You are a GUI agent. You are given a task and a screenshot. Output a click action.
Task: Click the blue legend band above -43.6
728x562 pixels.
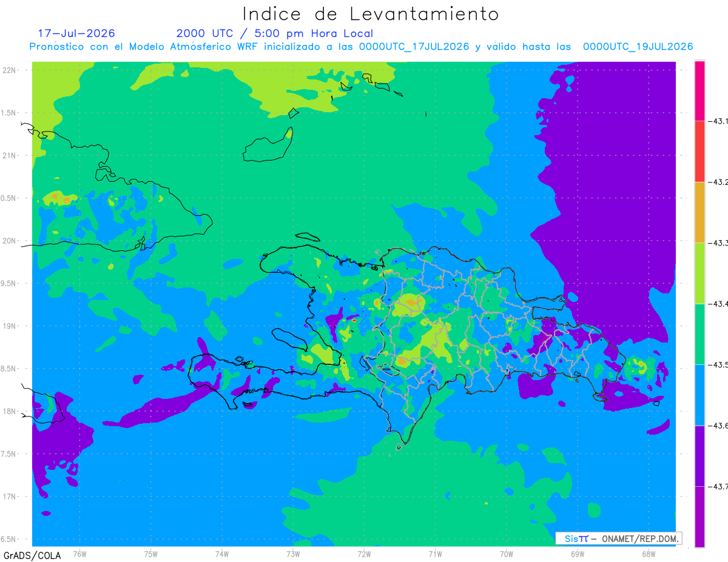(699, 395)
